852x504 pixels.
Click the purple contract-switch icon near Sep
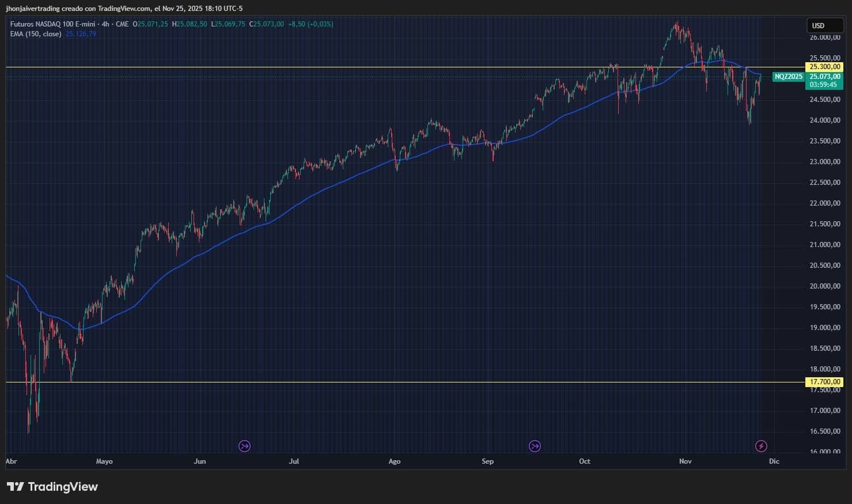click(535, 446)
